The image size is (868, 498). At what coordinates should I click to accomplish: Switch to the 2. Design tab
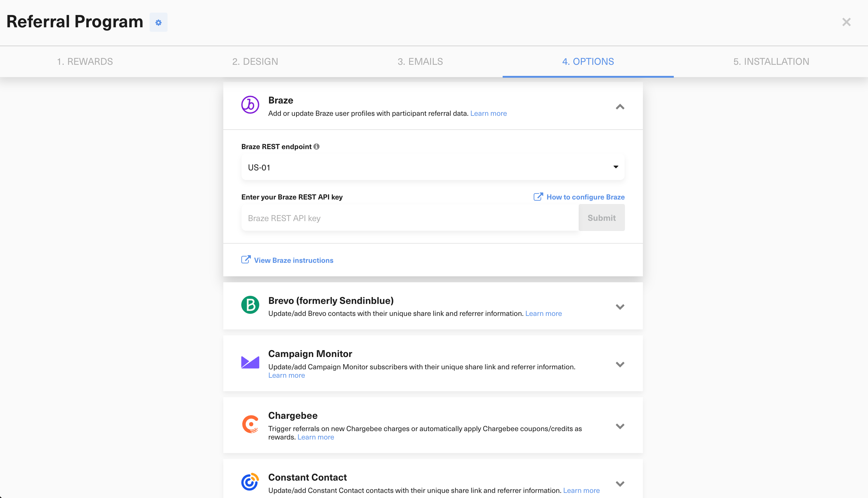[255, 61]
